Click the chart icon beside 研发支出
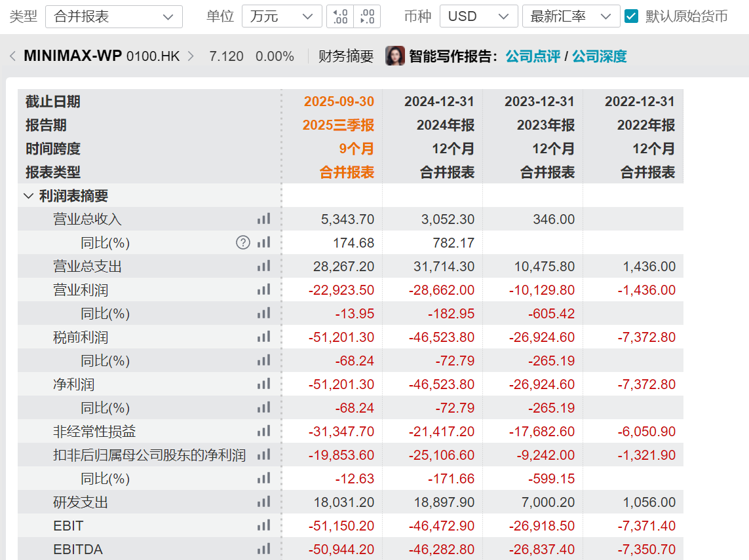The height and width of the screenshot is (560, 749). (x=263, y=502)
